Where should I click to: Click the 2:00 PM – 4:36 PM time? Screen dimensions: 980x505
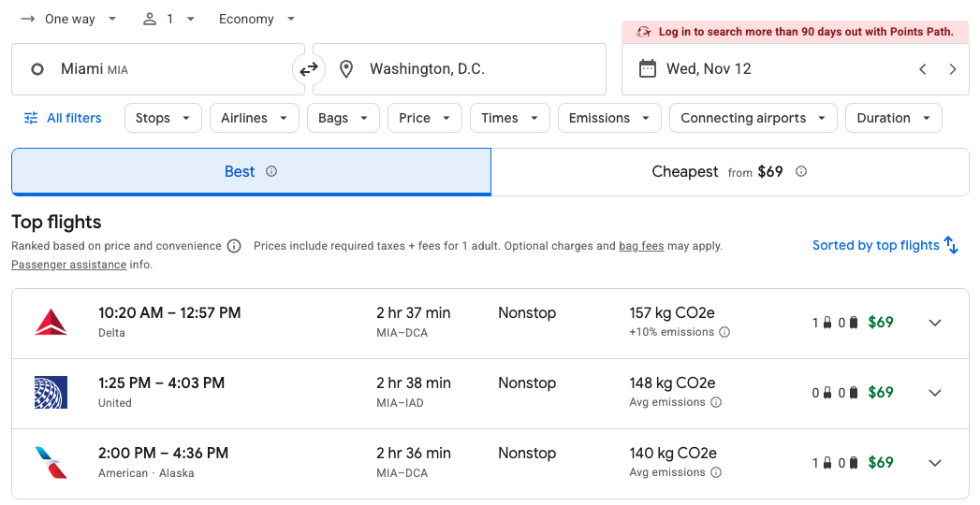(x=163, y=454)
